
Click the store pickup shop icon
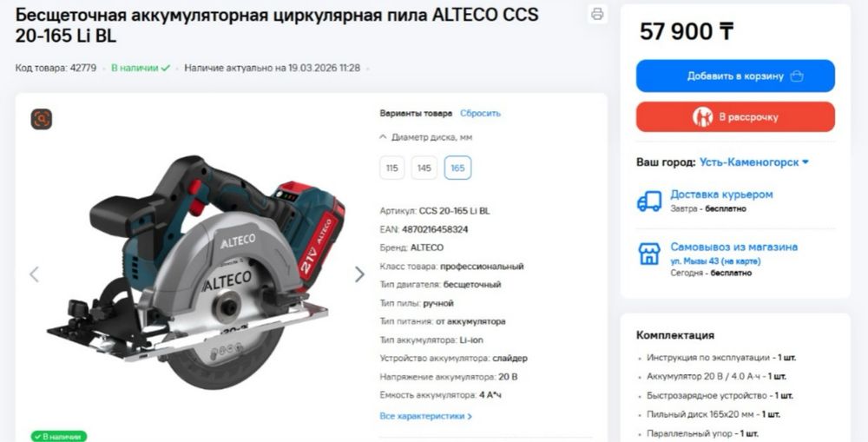[649, 254]
